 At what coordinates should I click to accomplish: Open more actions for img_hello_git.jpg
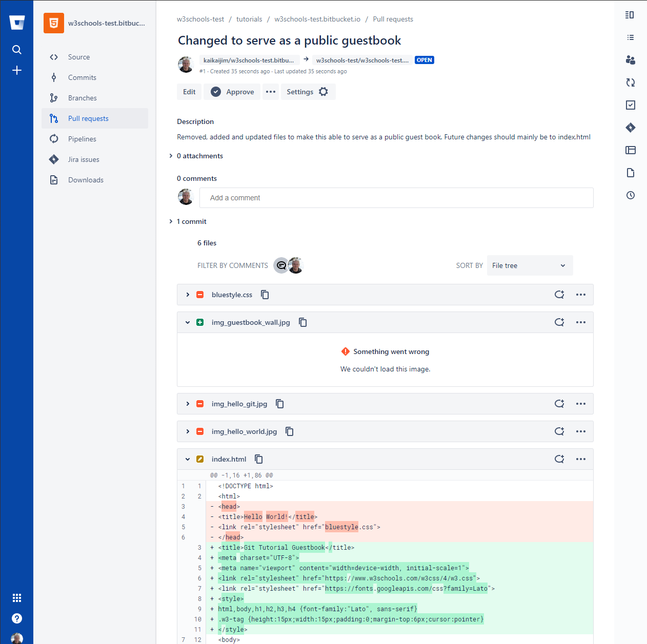point(580,404)
